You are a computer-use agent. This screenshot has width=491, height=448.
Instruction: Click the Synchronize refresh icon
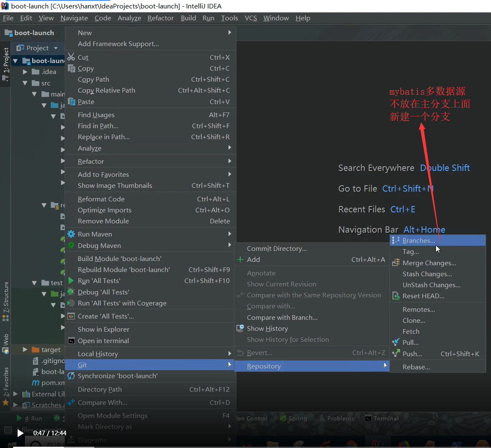pos(71,376)
